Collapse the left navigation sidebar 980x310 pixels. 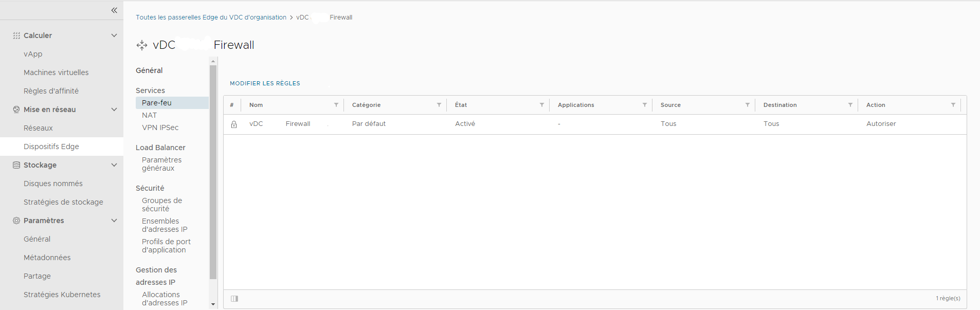click(114, 10)
